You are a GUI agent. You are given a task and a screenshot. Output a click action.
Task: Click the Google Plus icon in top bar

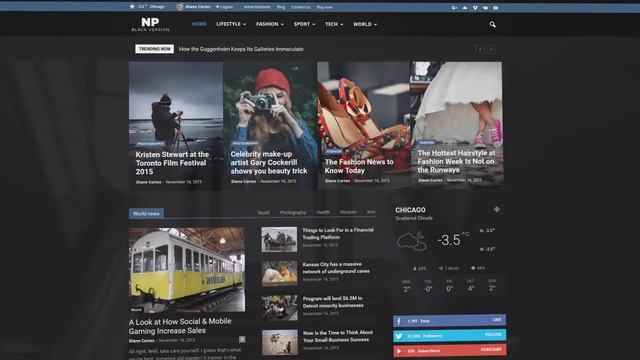[454, 7]
